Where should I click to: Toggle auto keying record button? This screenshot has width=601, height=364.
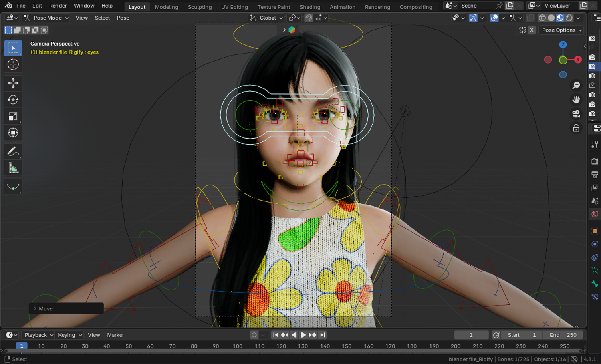tap(254, 335)
